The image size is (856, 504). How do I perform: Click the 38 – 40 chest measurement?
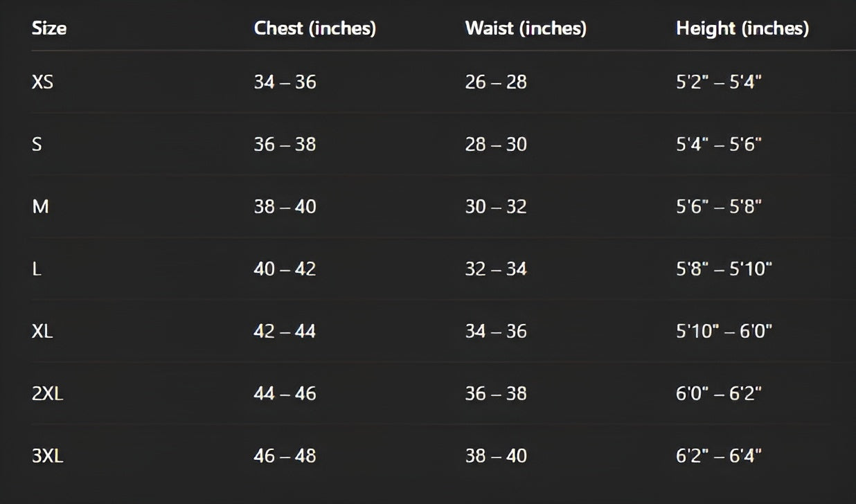point(285,206)
